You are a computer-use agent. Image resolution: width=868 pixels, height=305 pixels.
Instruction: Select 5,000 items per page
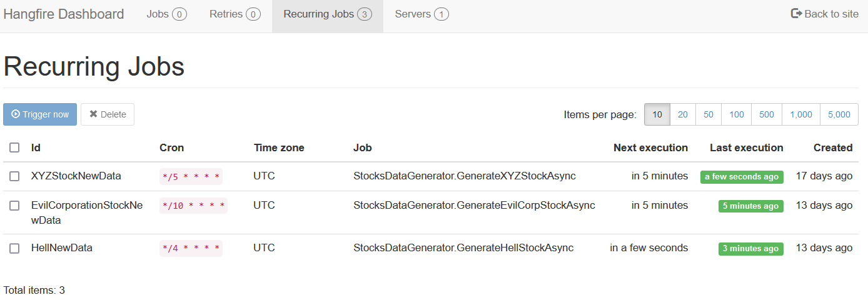tap(839, 114)
